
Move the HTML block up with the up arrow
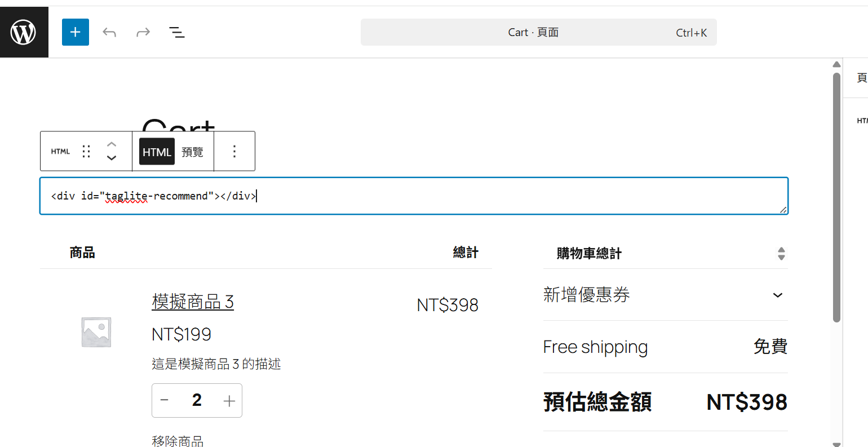111,143
